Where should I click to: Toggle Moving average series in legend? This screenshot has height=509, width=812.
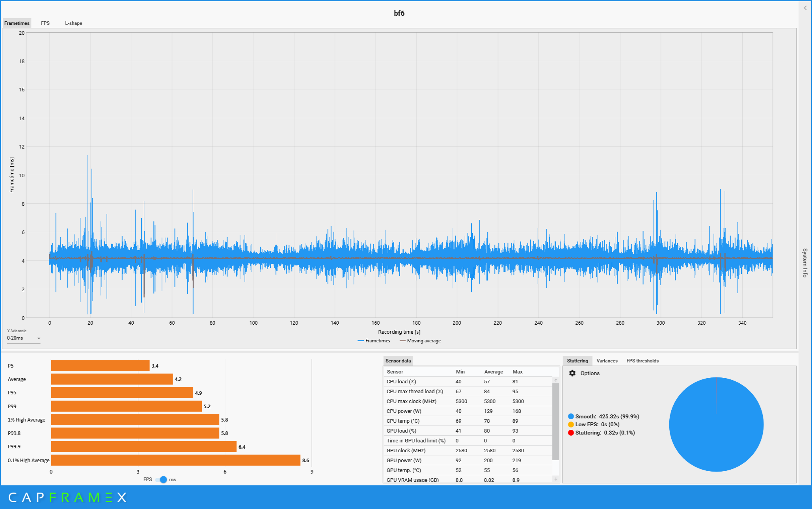[x=420, y=341]
